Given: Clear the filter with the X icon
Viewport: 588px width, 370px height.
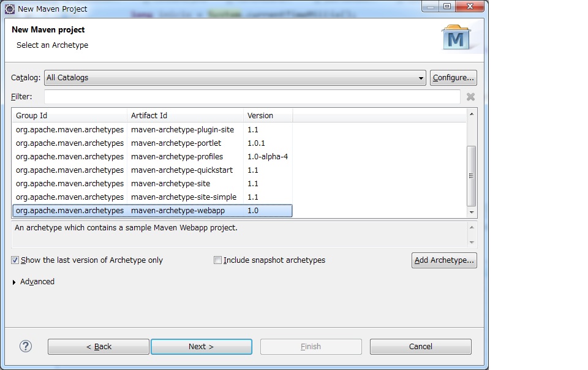Looking at the screenshot, I should point(470,97).
